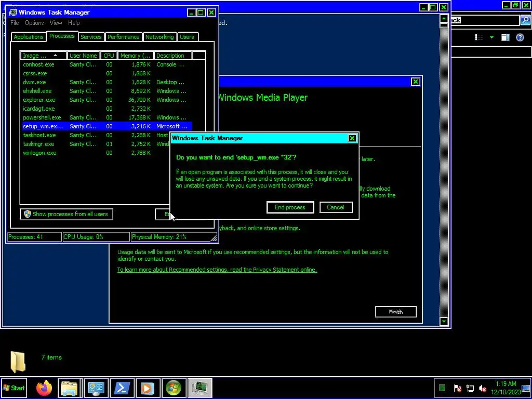Click Finish in Media Player setup

click(395, 312)
